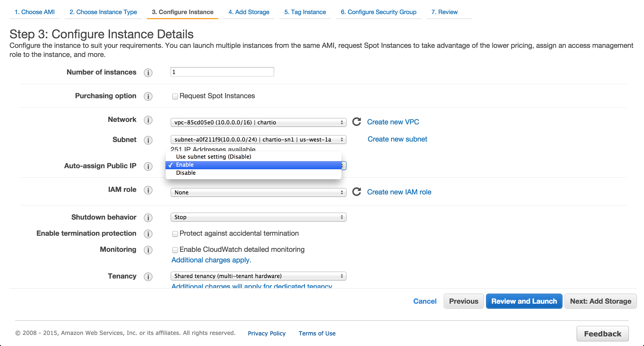Tick Enable CloudWatch detailed monitoring
644x346 pixels.
pos(175,250)
